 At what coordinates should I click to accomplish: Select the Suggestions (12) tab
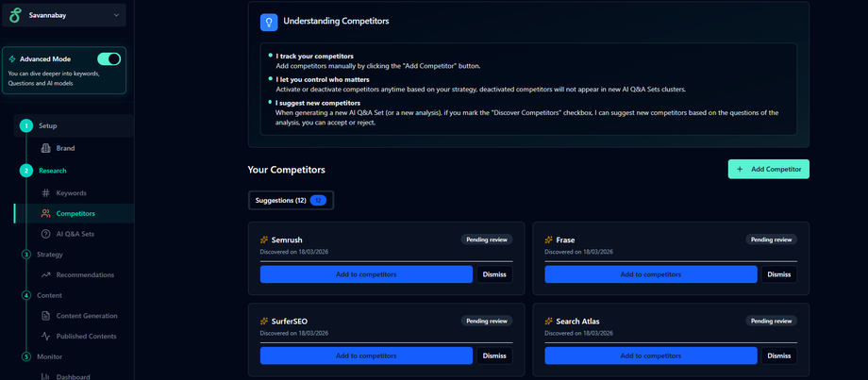291,200
